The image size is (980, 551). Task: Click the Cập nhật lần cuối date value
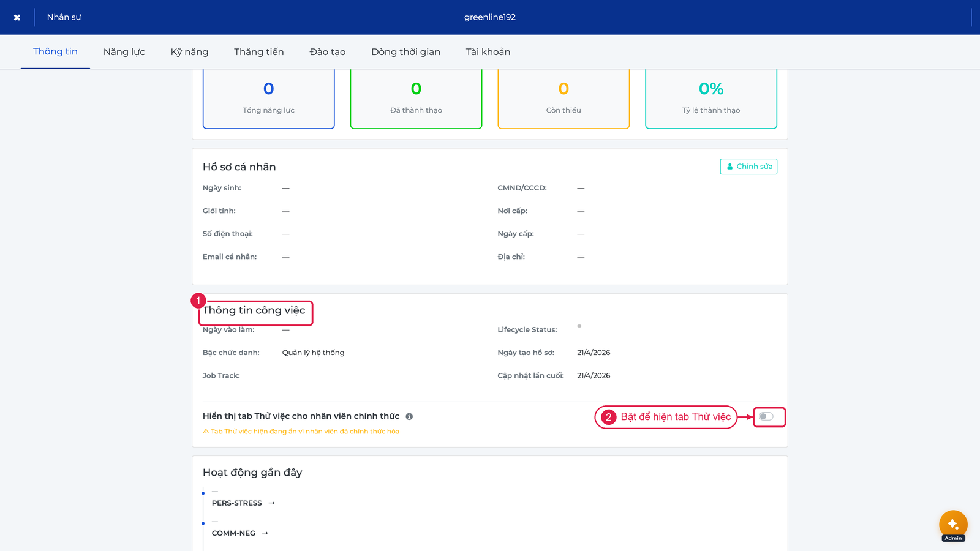coord(594,376)
